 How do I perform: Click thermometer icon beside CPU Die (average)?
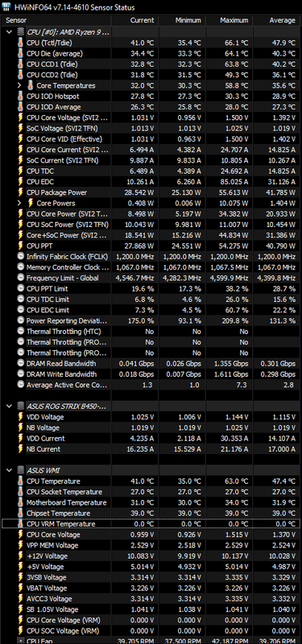point(21,53)
